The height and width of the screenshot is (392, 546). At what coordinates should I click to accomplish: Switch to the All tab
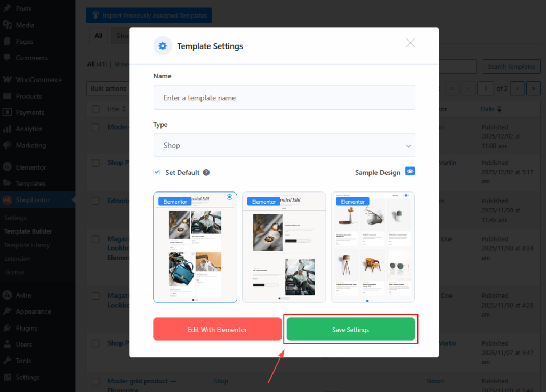tap(99, 36)
